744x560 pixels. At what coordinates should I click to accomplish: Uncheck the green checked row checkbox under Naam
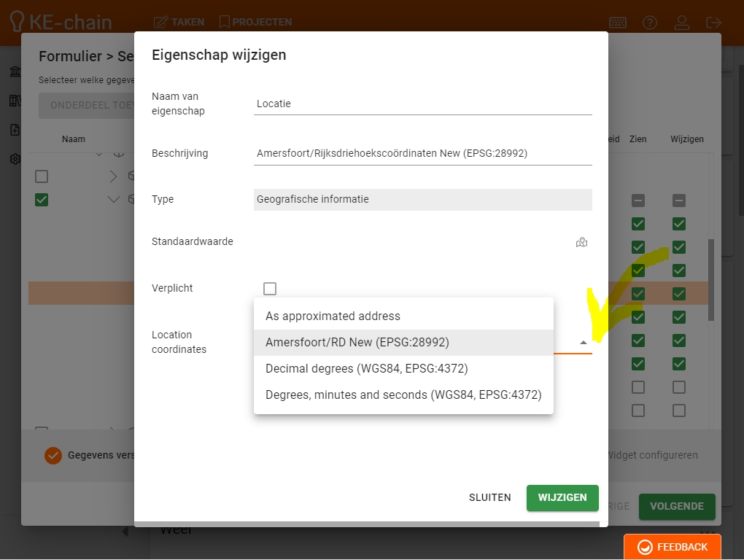pyautogui.click(x=42, y=200)
